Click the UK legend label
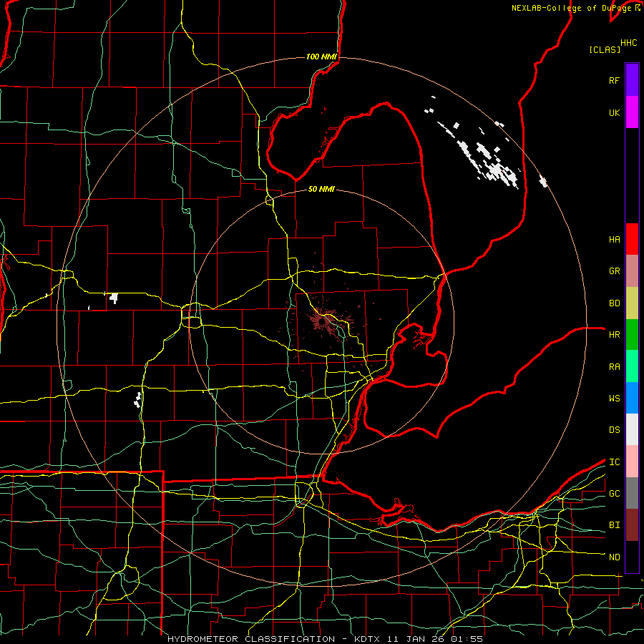Screen dimensions: 644x644 [614, 112]
